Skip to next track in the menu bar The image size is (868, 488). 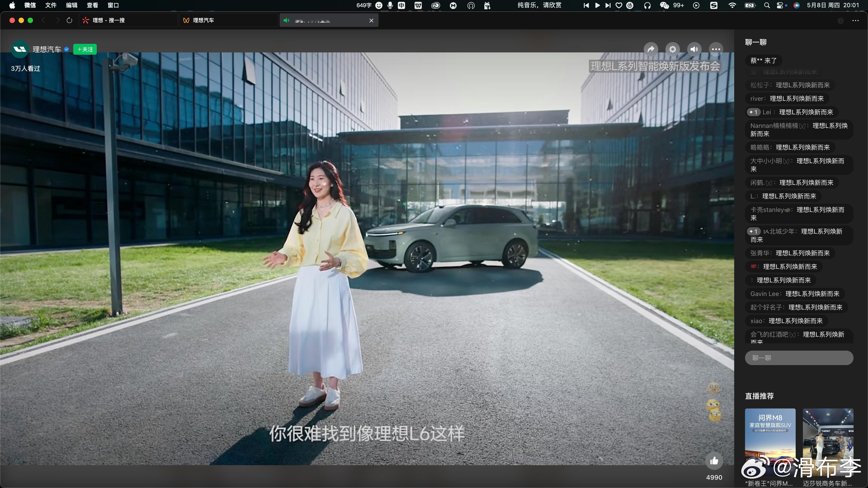[x=608, y=5]
